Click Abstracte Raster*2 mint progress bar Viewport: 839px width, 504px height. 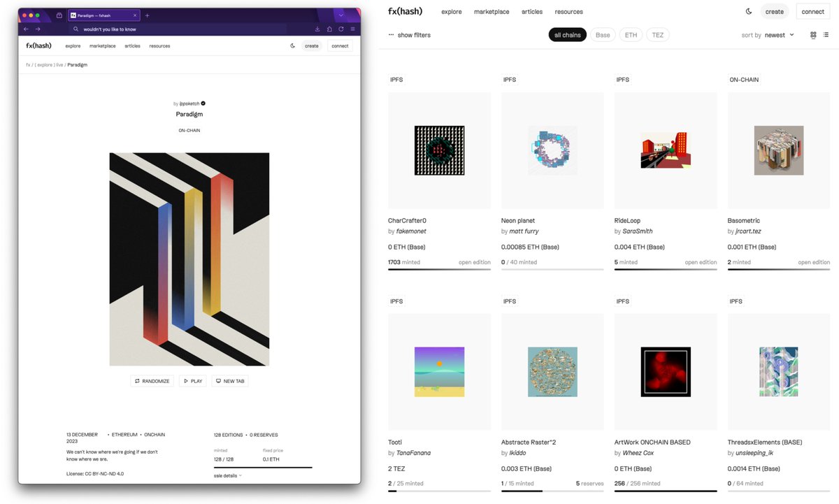point(552,491)
